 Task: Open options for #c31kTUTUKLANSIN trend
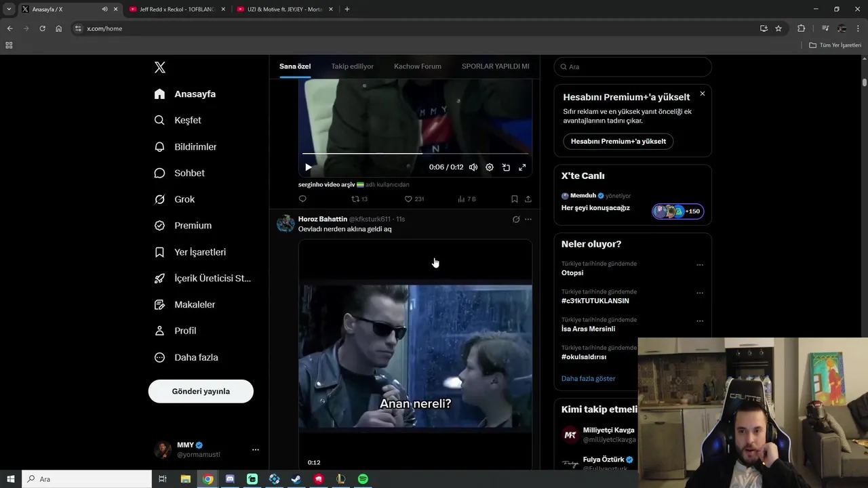point(700,293)
